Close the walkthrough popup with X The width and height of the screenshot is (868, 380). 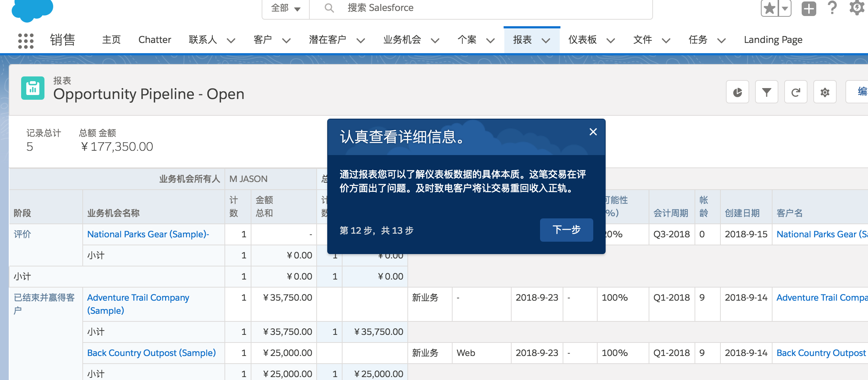click(x=593, y=132)
